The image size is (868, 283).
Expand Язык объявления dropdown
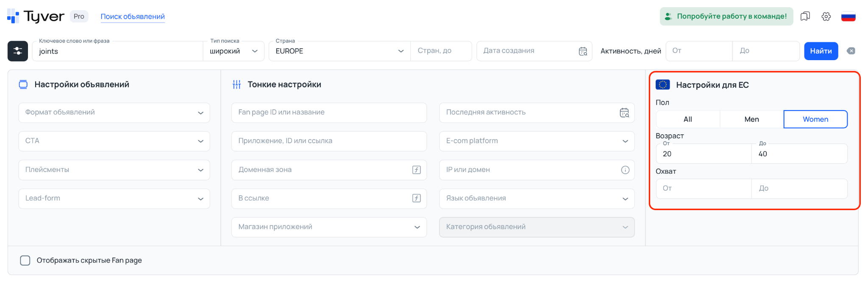[537, 198]
